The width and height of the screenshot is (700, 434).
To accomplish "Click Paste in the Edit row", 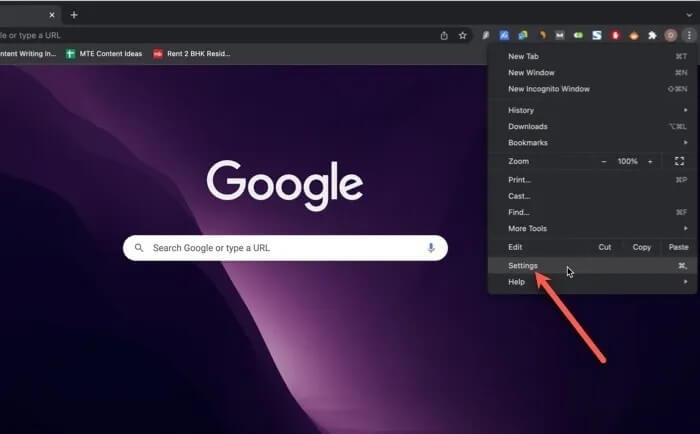I will tap(678, 247).
